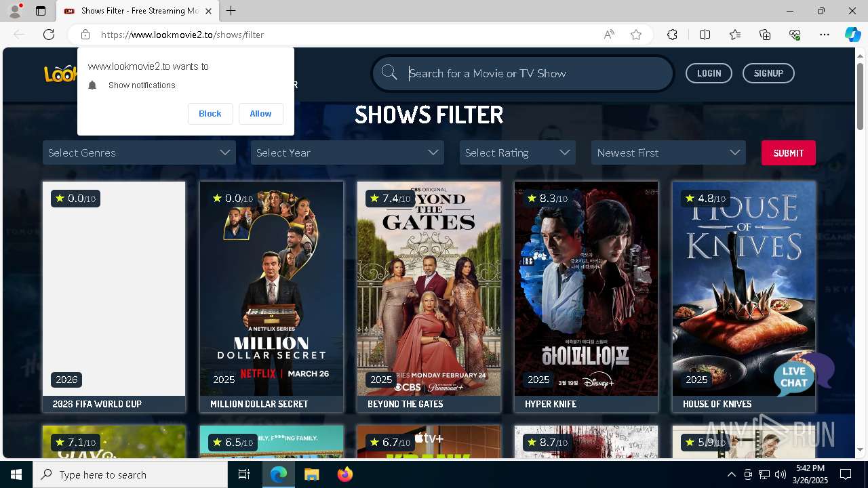The width and height of the screenshot is (868, 488).
Task: Allow notifications from lookmovie2.to
Action: click(260, 113)
